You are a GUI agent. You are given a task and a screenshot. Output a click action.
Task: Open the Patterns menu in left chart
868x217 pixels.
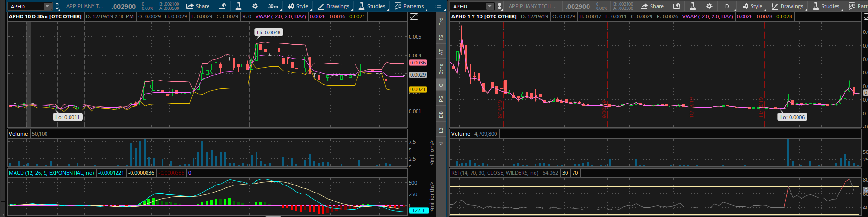coord(409,6)
